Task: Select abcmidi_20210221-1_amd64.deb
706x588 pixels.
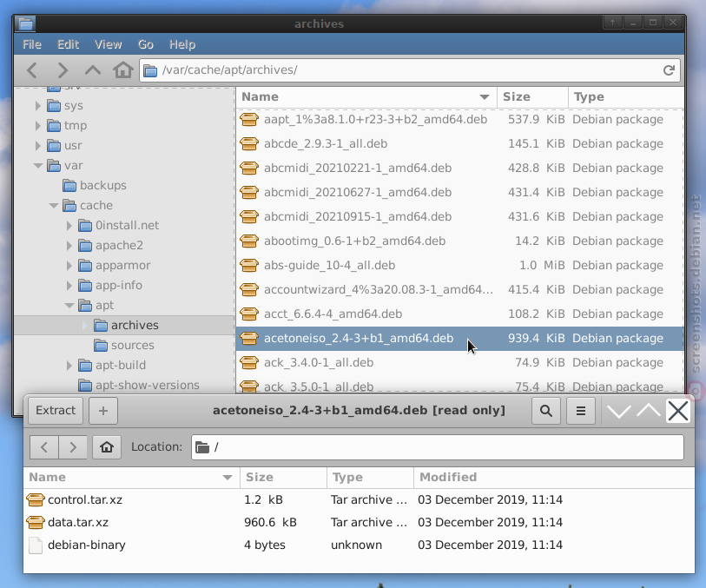Action: pyautogui.click(x=459, y=168)
